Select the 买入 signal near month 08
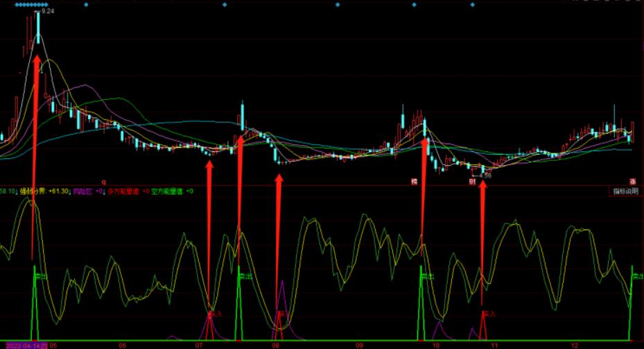This screenshot has height=349, width=644. pyautogui.click(x=282, y=314)
